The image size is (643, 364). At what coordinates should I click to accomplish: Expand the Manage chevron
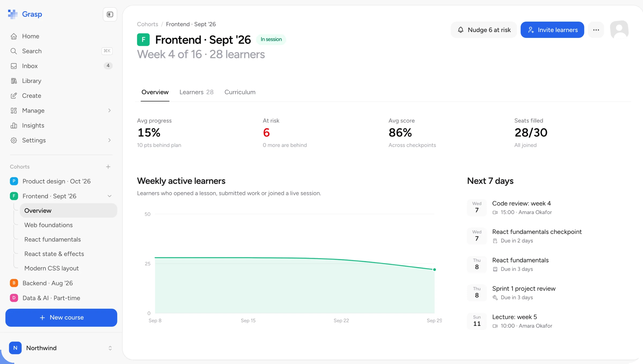(x=109, y=110)
